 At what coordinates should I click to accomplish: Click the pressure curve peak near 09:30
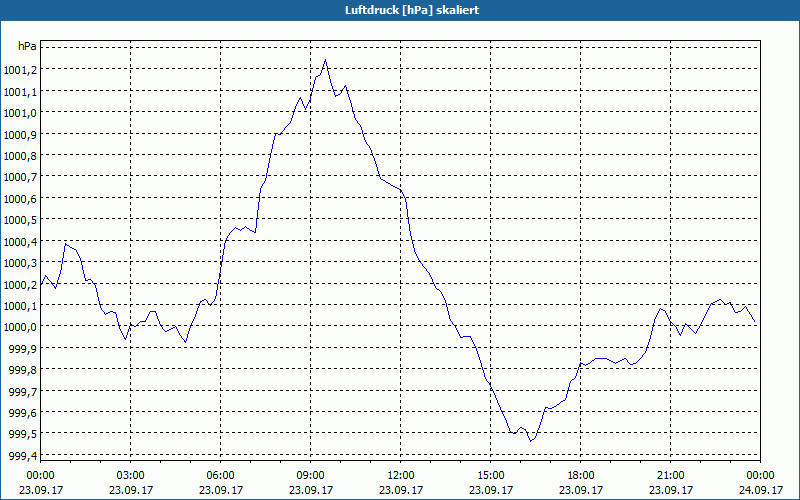point(326,60)
